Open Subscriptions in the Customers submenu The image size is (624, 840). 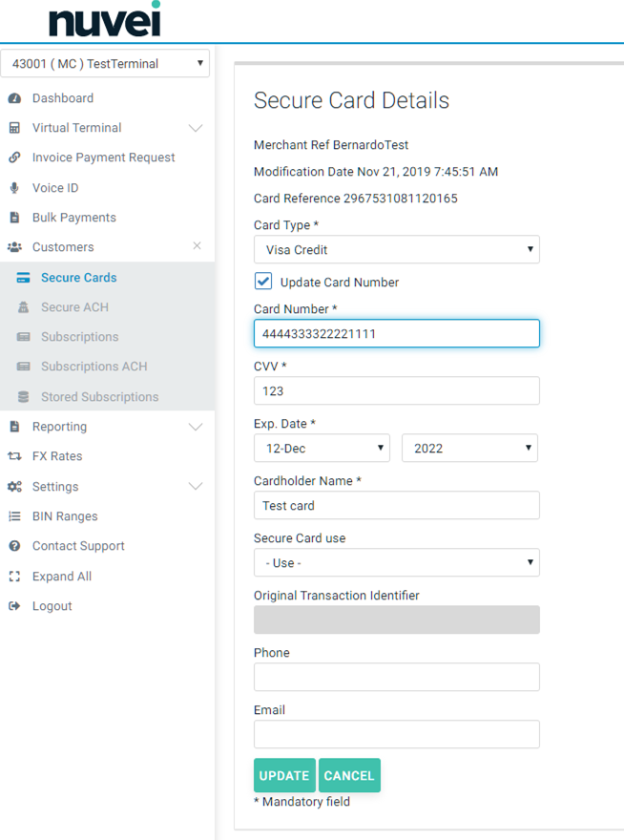79,337
